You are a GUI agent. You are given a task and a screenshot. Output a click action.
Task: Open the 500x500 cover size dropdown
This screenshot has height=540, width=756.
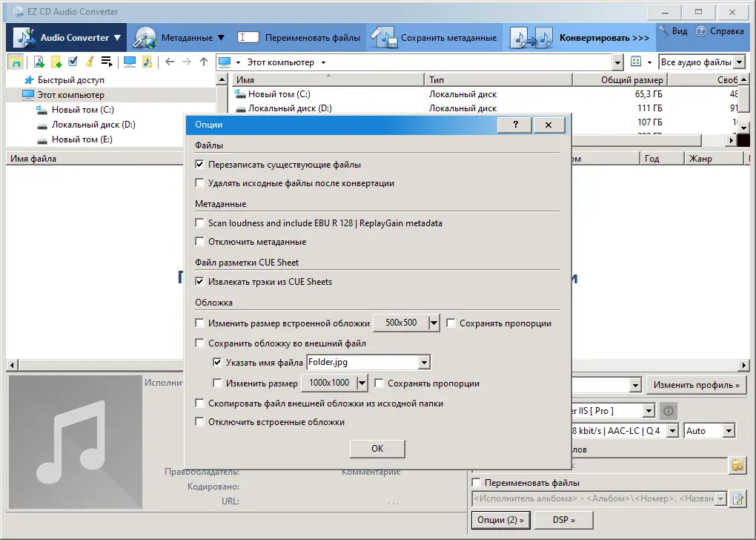coord(434,323)
